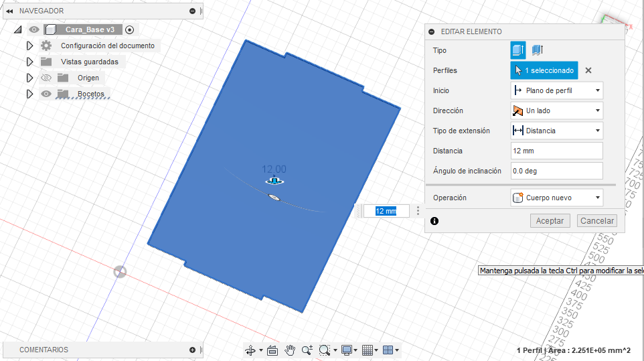Viewport: 644px width, 361px height.
Task: Open the Zoom Window dropdown arrow
Action: pyautogui.click(x=335, y=350)
